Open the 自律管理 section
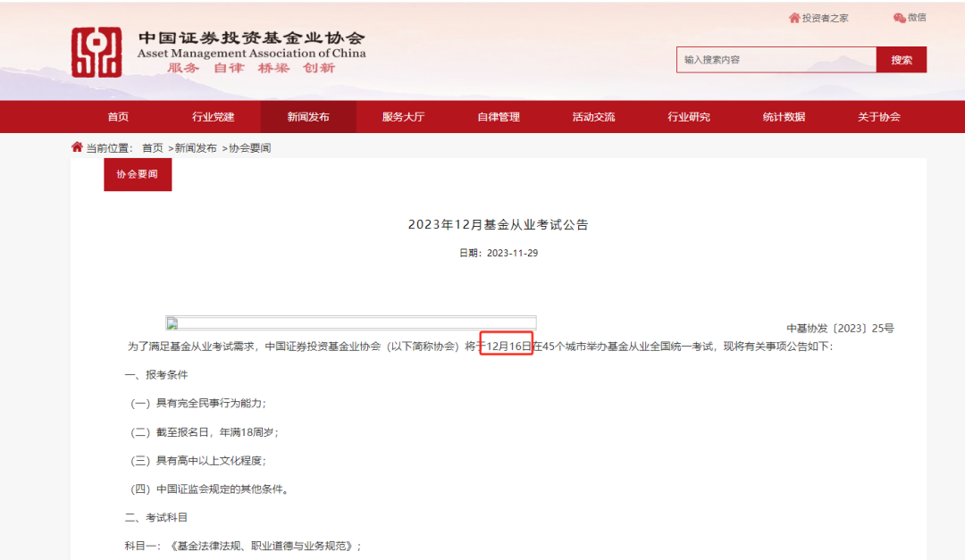The image size is (965, 560). (499, 117)
